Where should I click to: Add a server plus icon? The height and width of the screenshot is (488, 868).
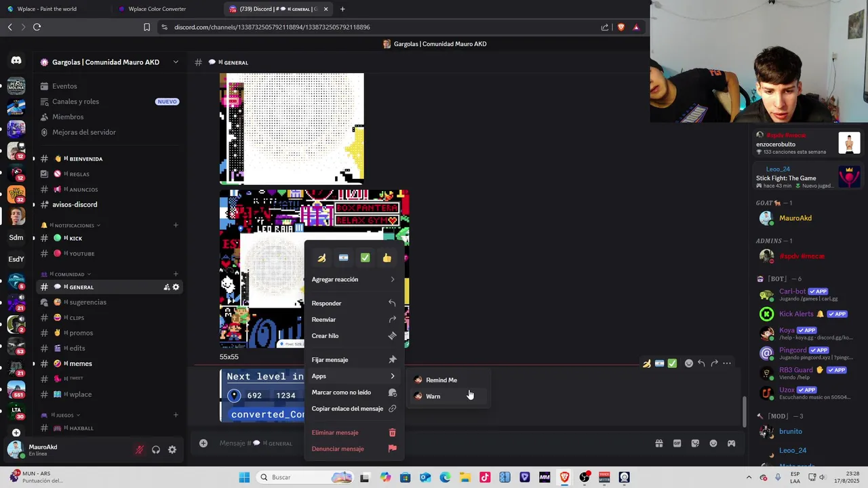[16, 432]
